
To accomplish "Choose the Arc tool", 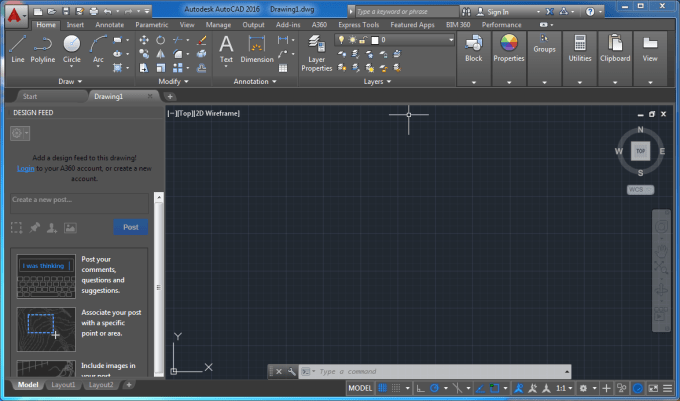I will point(98,49).
